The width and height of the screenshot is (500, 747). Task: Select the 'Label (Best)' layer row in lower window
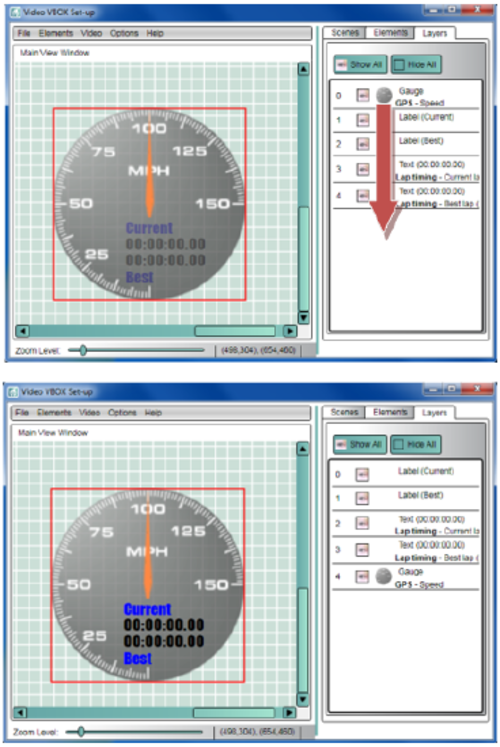tap(406, 498)
